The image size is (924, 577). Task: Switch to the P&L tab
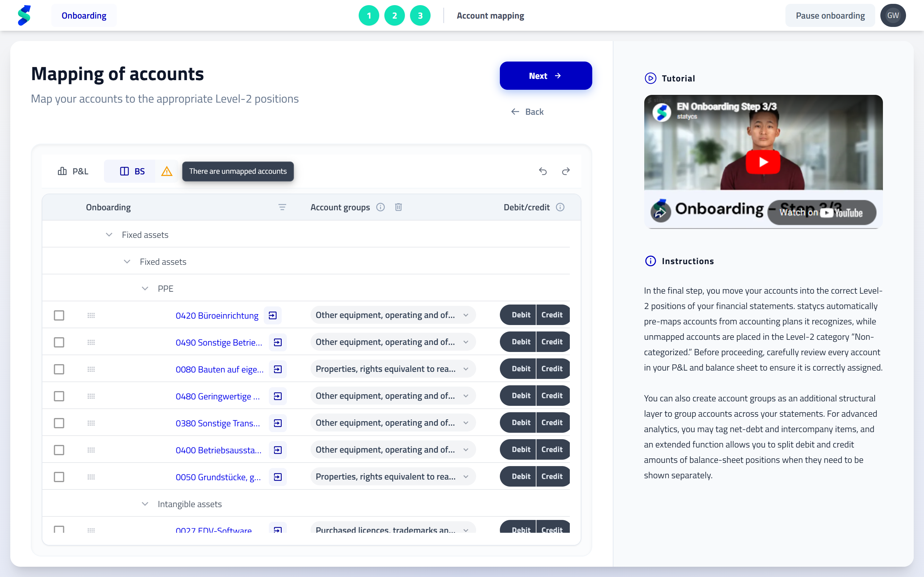73,171
